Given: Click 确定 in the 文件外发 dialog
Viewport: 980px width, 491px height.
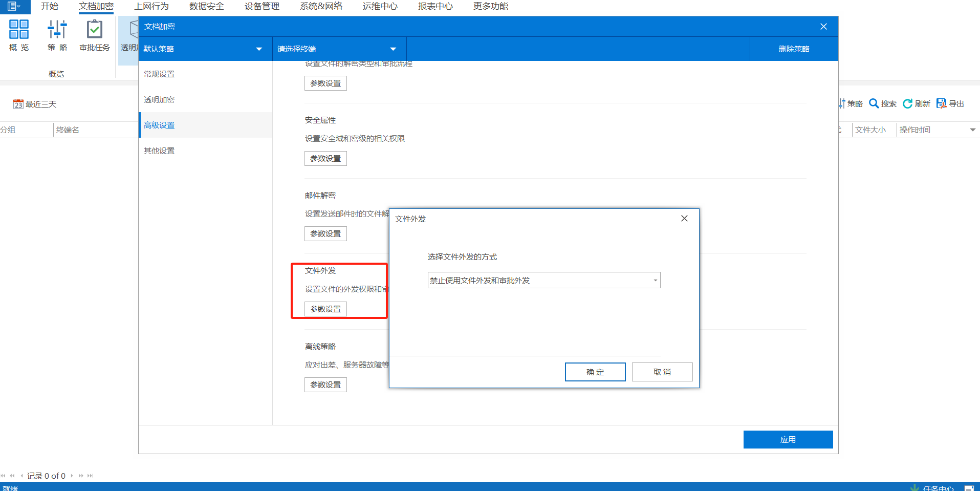Looking at the screenshot, I should pos(595,372).
